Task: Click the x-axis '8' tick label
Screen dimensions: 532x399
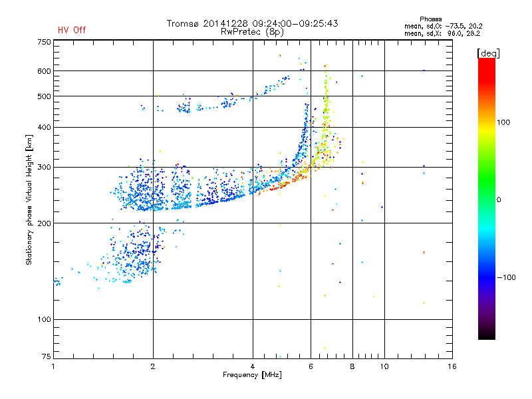Action: (352, 366)
